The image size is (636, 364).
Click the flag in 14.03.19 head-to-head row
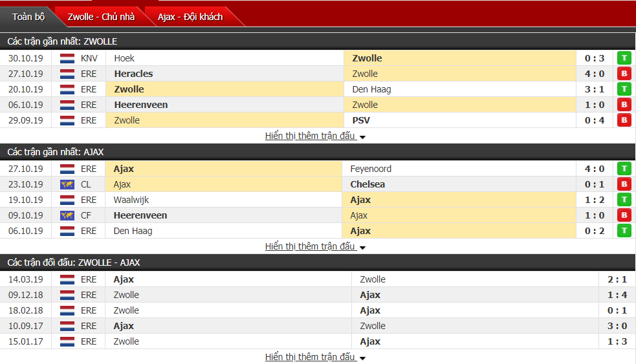click(x=67, y=280)
